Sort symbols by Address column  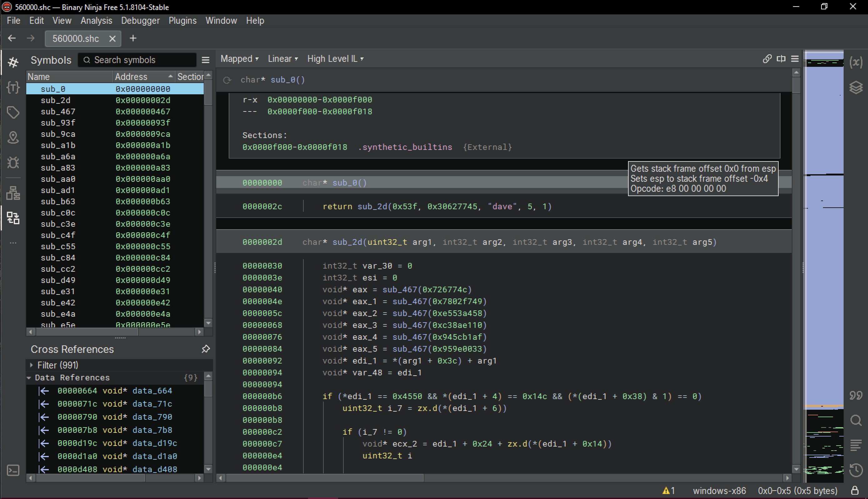[143, 77]
